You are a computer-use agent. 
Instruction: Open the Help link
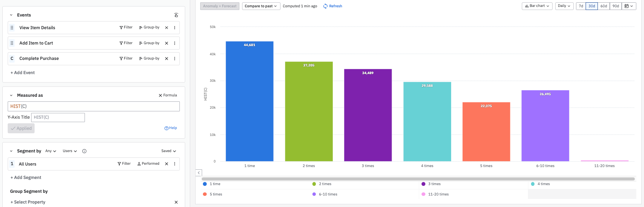(171, 128)
